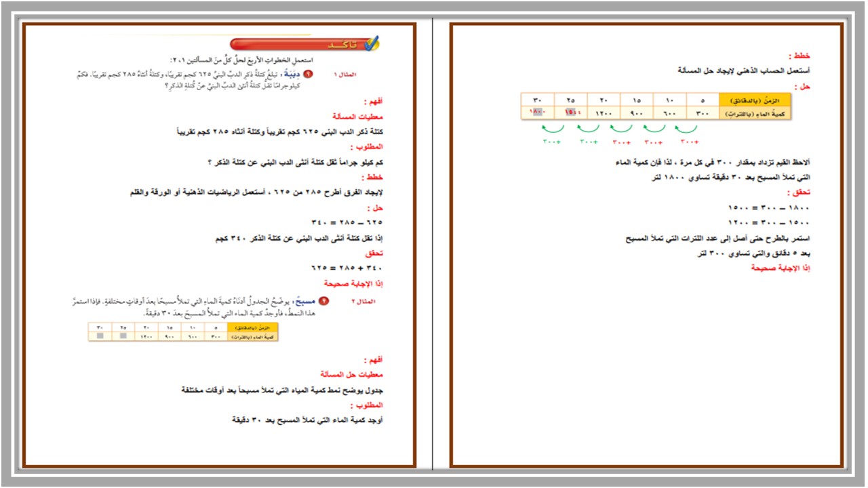Click the red ١٨٠٠ answer cell in right-page table
The image size is (868, 488).
538,113
